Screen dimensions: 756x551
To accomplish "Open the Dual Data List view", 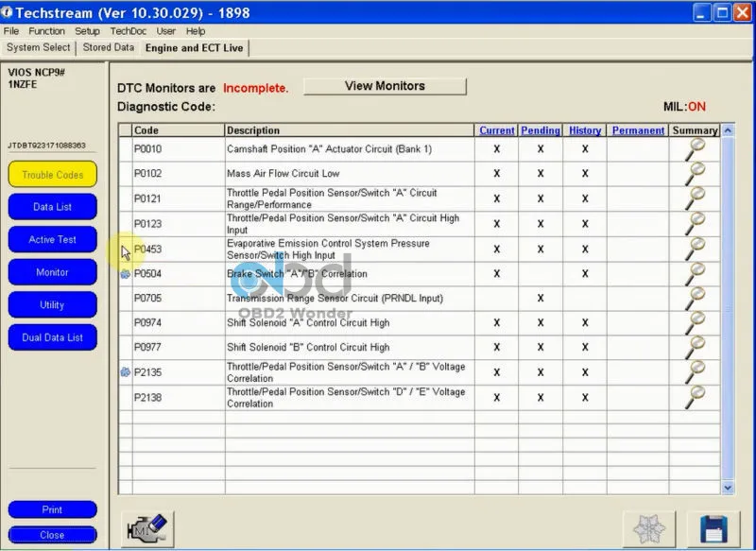I will 53,337.
